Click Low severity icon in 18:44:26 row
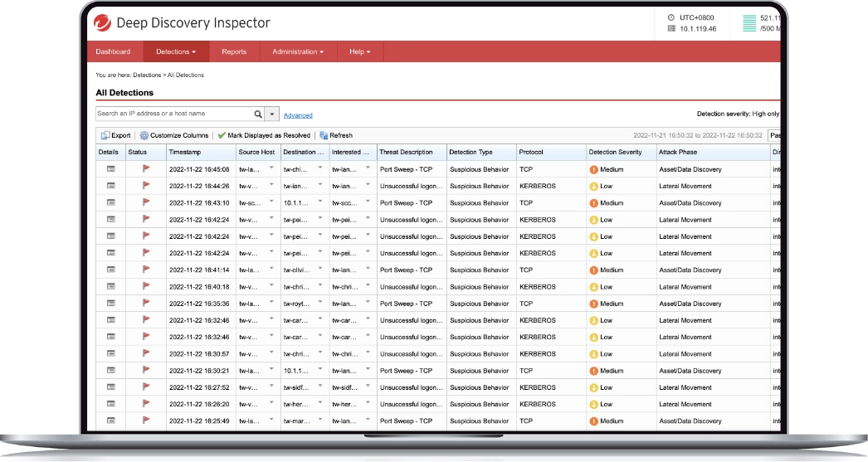 (593, 187)
